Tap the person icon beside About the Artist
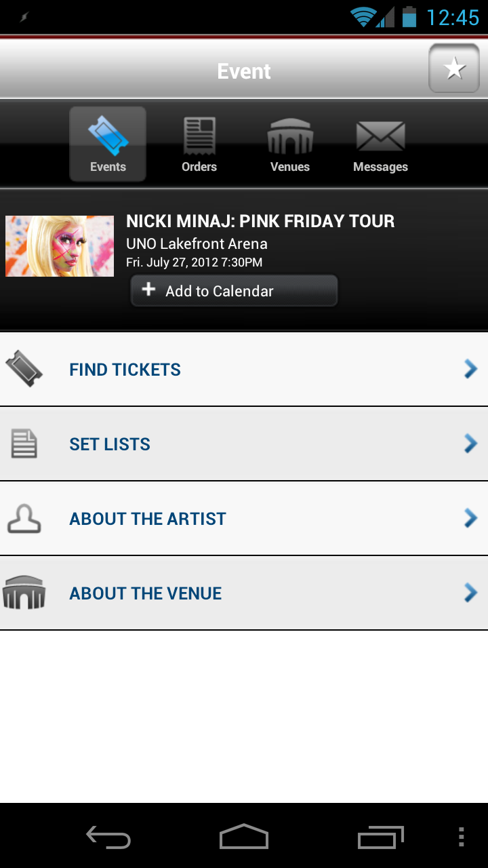This screenshot has width=488, height=868. click(x=25, y=518)
